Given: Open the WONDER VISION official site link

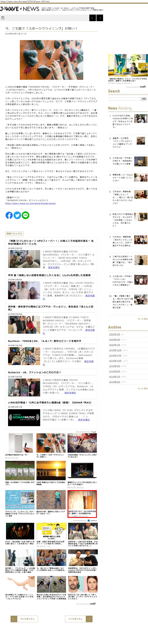Looking at the screenshot, I should point(30,203).
